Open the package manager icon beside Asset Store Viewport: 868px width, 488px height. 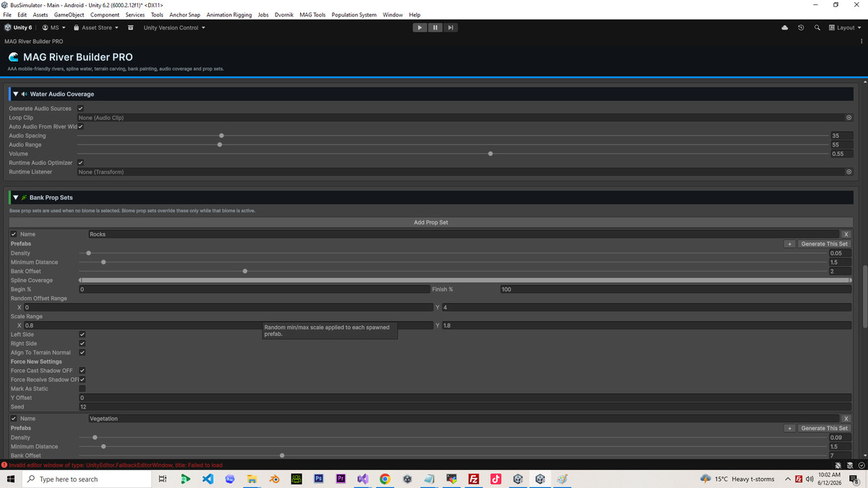pyautogui.click(x=130, y=27)
